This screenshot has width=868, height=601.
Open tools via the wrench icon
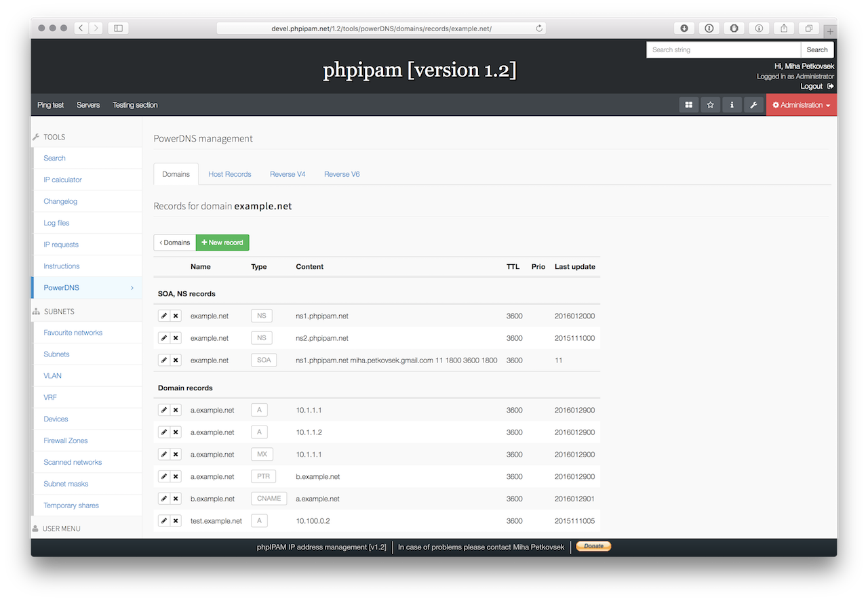[x=753, y=105]
